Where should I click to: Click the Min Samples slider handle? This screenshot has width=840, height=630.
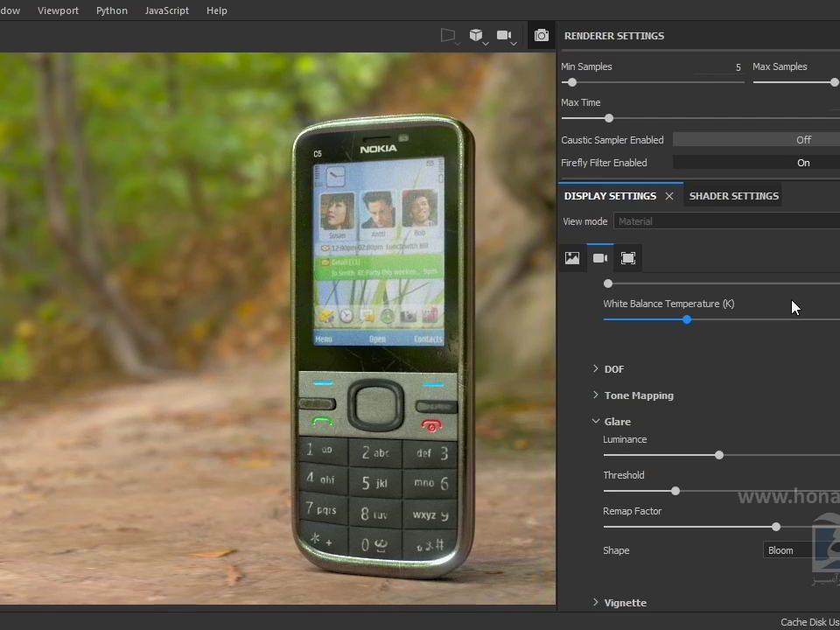(x=572, y=82)
